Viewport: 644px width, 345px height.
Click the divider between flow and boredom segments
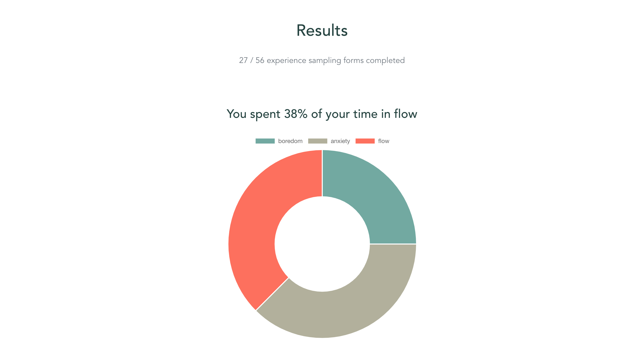coord(322,173)
